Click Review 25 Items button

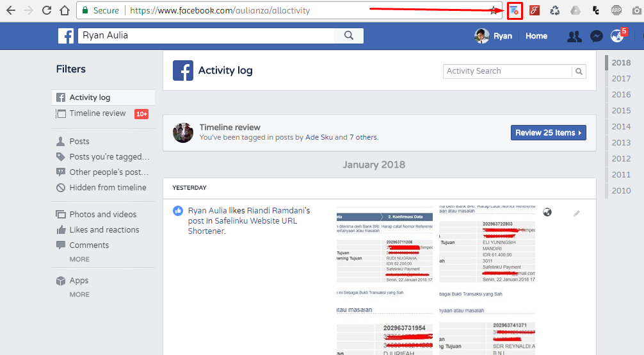tap(549, 133)
